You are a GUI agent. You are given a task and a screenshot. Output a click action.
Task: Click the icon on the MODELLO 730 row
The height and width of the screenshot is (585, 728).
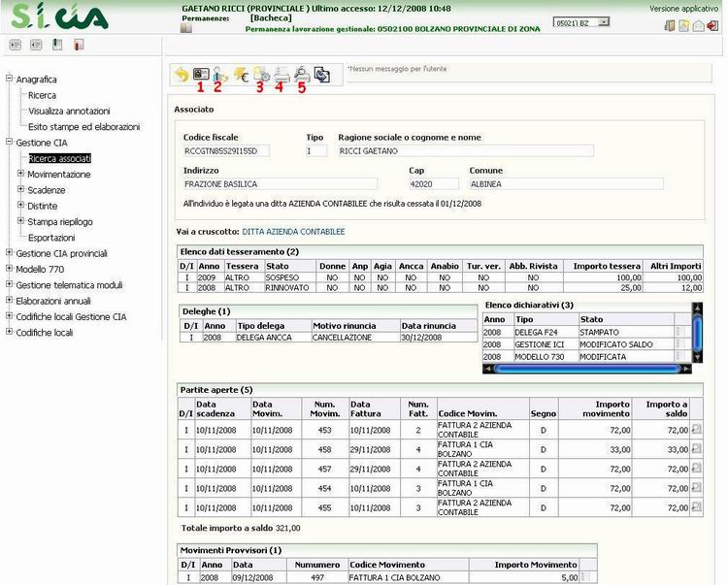tap(680, 356)
